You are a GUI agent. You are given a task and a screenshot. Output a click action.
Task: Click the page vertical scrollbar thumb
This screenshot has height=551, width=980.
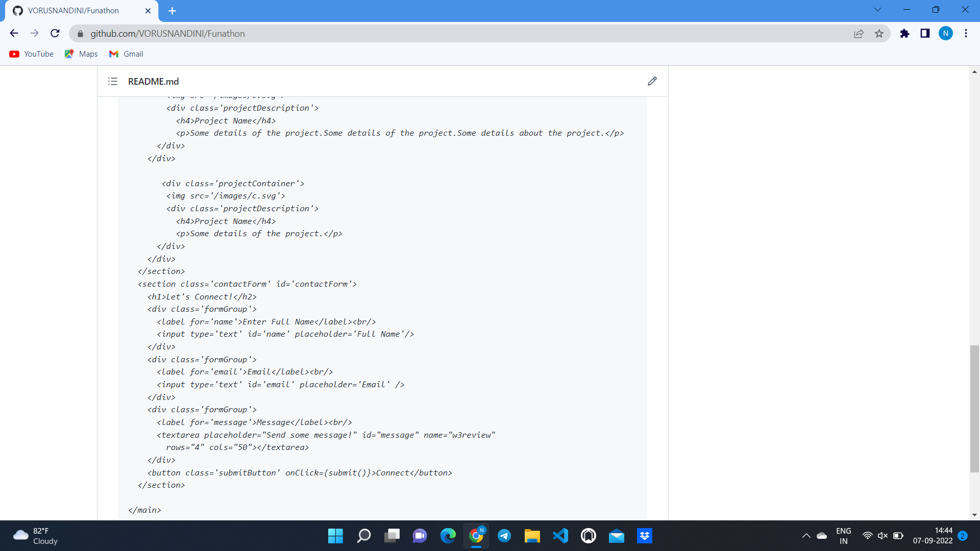(974, 408)
